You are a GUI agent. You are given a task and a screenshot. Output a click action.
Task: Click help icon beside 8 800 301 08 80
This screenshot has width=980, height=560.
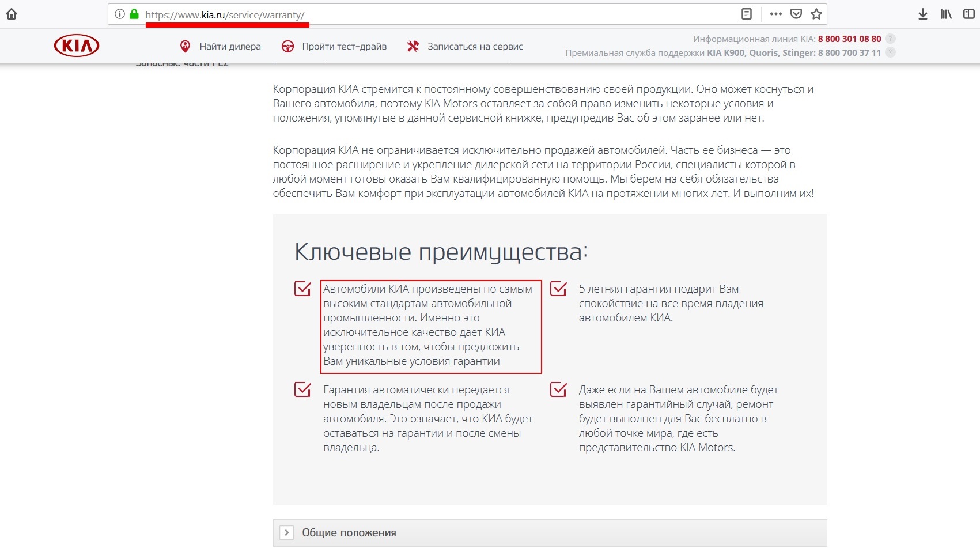(x=890, y=39)
